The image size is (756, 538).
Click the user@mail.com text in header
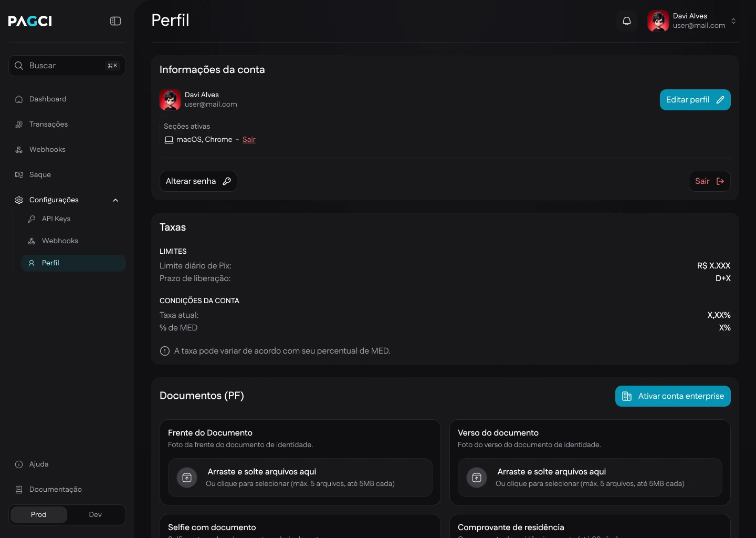pos(699,25)
